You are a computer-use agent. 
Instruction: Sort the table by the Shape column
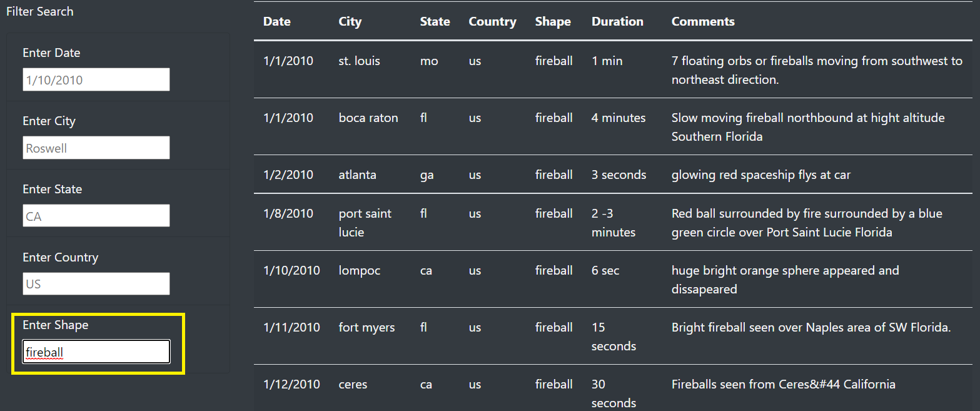pyautogui.click(x=553, y=21)
